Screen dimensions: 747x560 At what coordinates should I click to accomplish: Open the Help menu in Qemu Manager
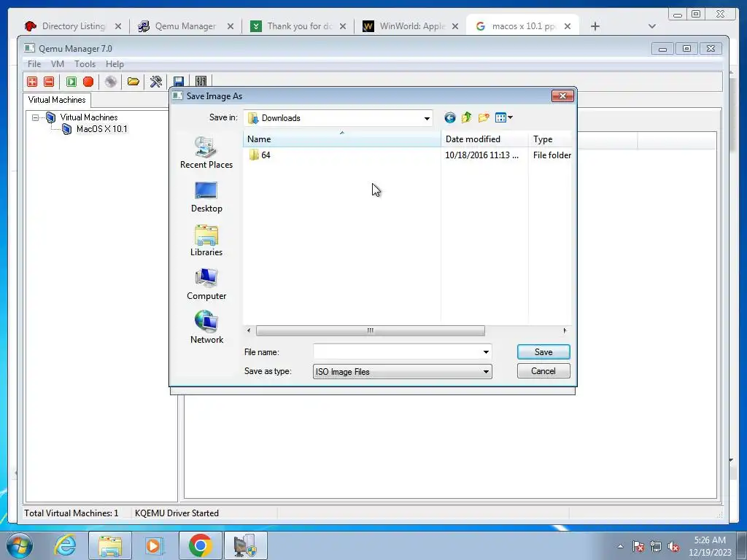tap(115, 64)
